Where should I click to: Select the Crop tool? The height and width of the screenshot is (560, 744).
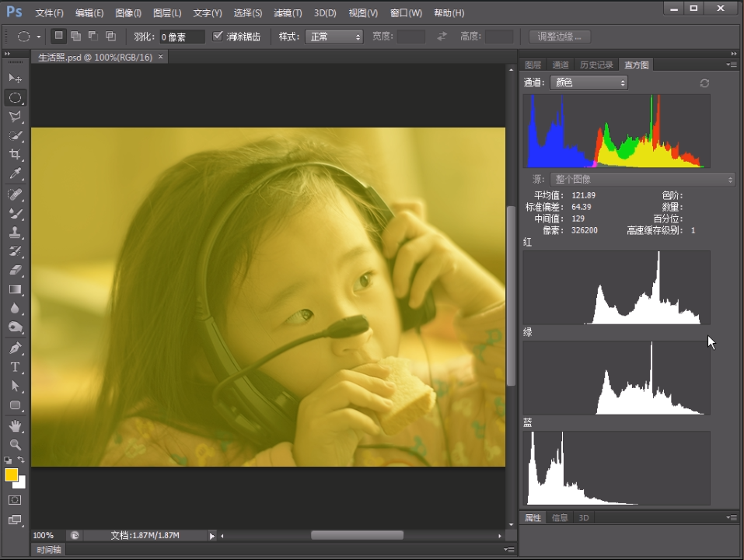[15, 155]
